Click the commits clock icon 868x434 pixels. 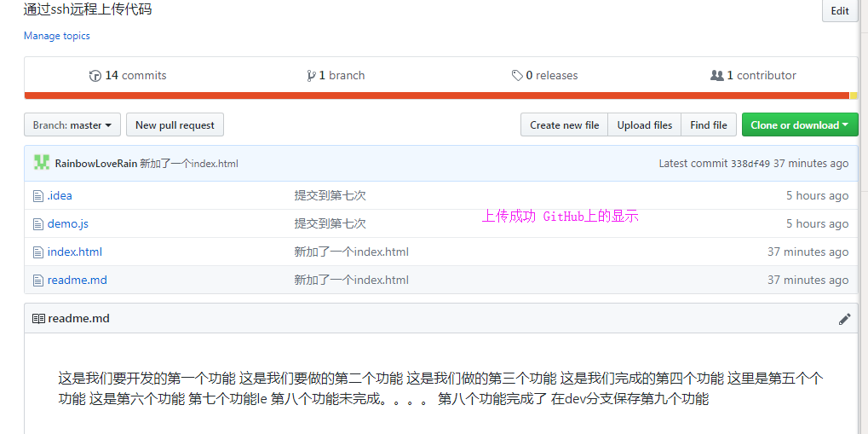click(95, 76)
